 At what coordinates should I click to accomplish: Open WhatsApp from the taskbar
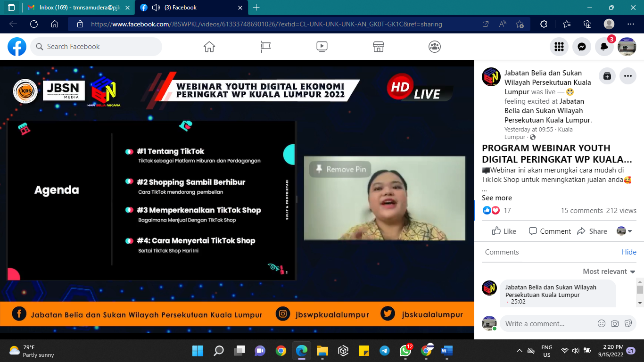pos(405,351)
